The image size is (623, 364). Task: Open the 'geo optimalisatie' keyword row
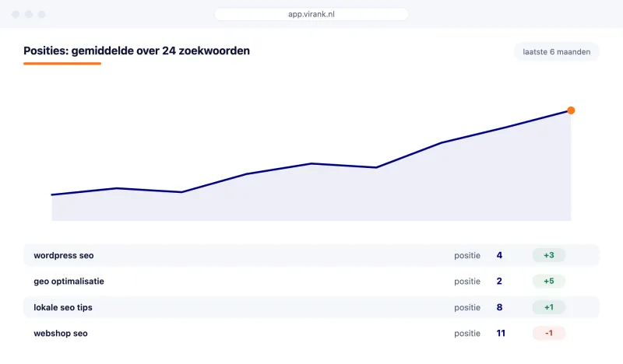pos(311,281)
